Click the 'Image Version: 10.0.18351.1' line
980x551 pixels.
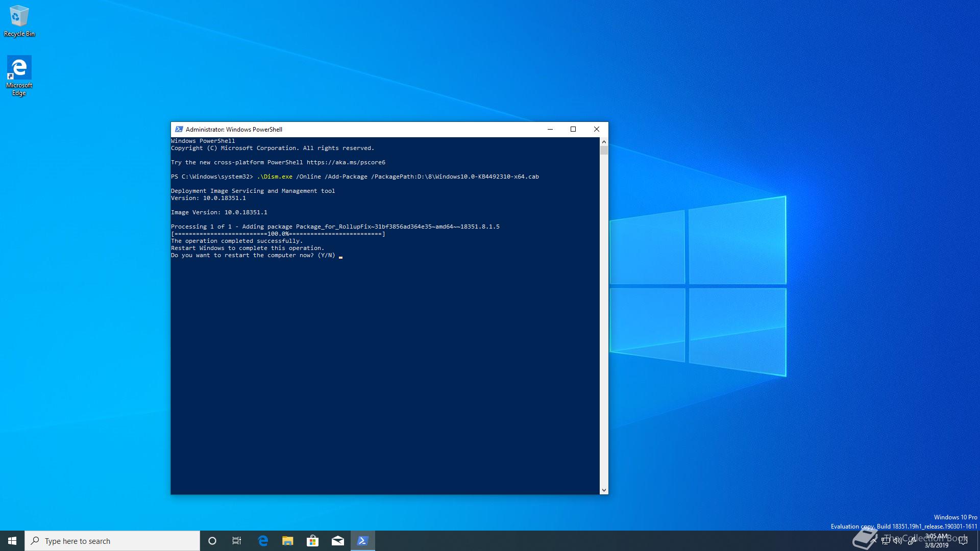[219, 212]
